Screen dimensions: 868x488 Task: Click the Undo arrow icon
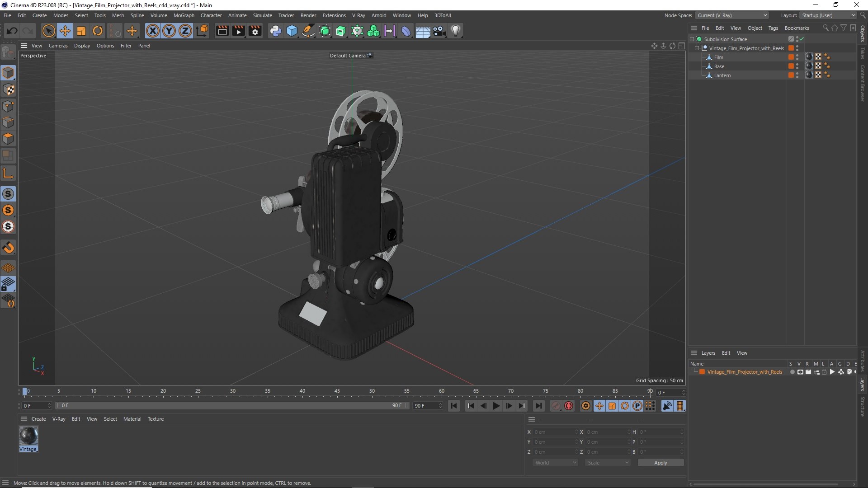coord(12,31)
